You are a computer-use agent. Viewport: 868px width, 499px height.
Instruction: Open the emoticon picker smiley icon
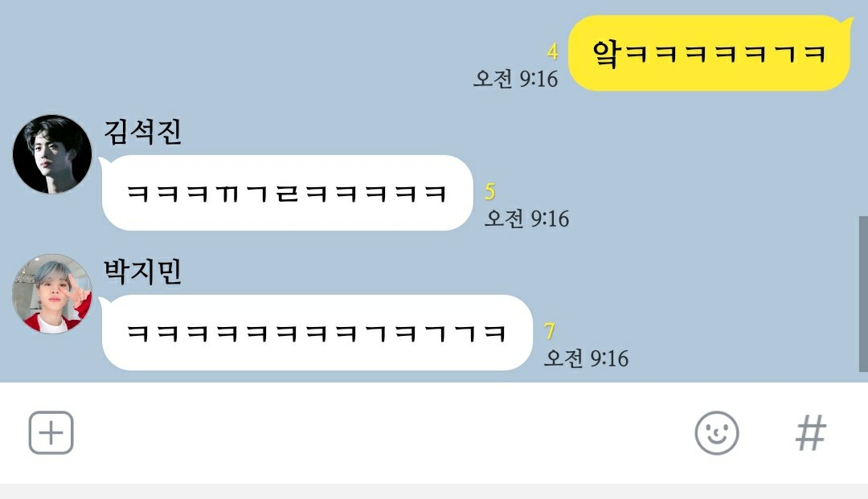716,432
